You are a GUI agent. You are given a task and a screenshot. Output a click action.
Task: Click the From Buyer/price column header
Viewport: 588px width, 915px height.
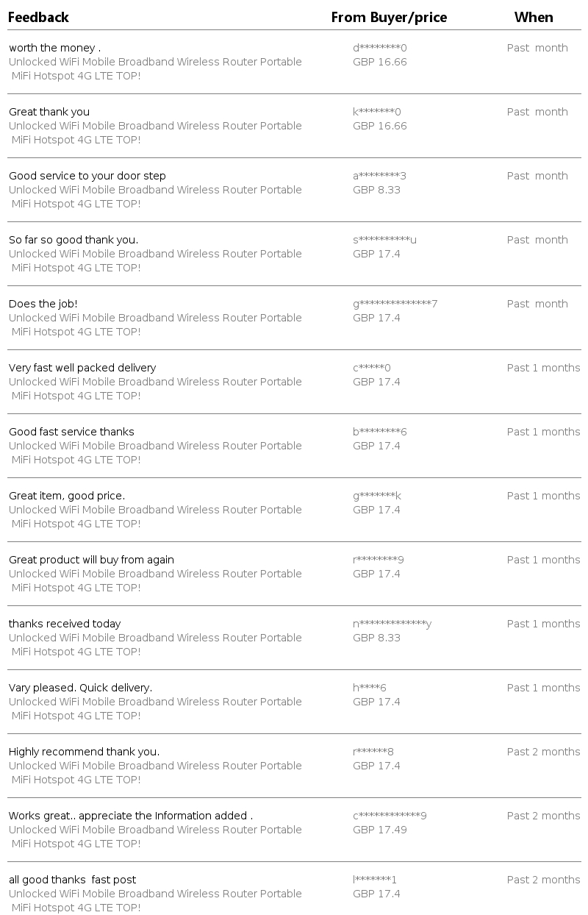[x=389, y=17]
